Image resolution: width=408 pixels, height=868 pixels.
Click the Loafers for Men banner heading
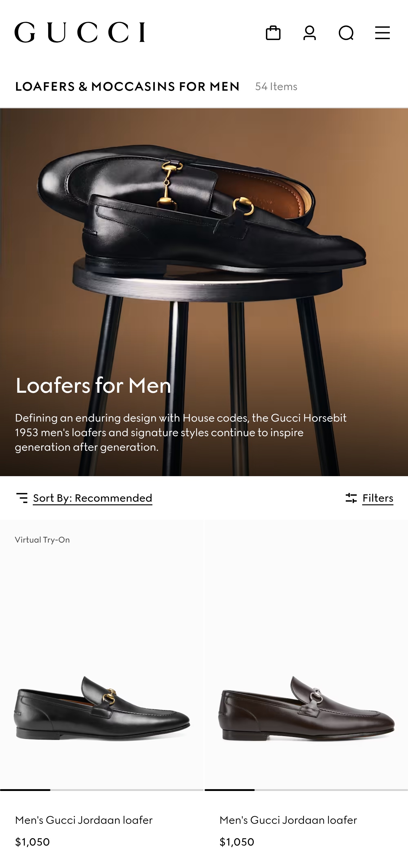point(93,385)
